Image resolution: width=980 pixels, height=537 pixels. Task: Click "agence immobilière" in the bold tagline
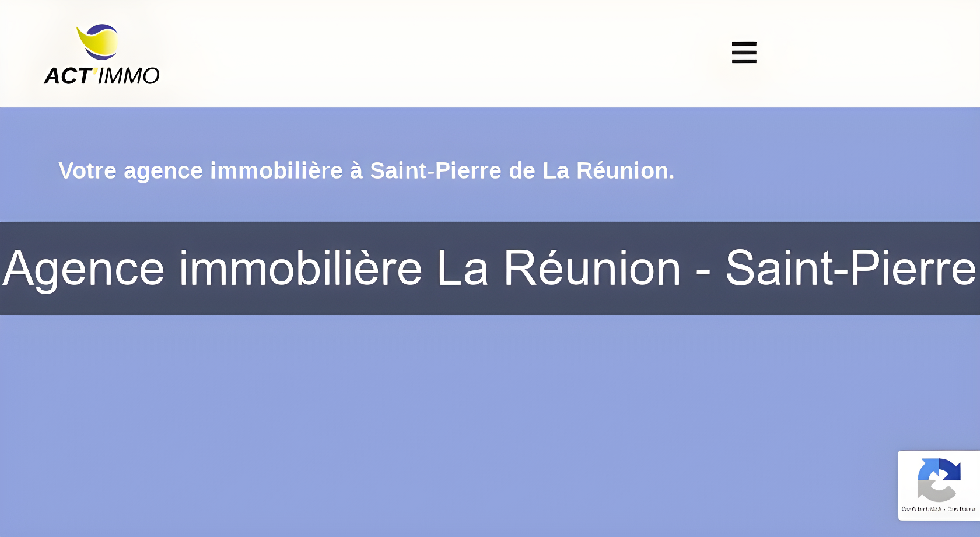[233, 171]
